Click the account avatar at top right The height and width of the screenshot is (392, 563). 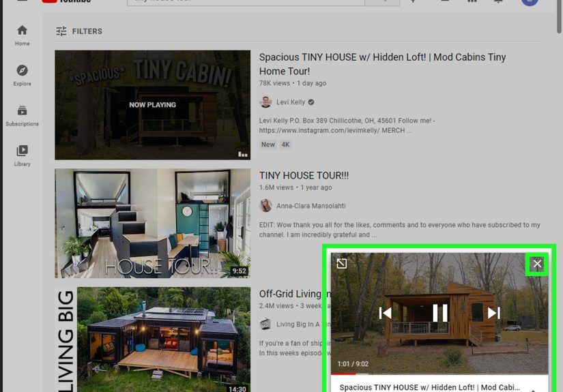point(530,1)
